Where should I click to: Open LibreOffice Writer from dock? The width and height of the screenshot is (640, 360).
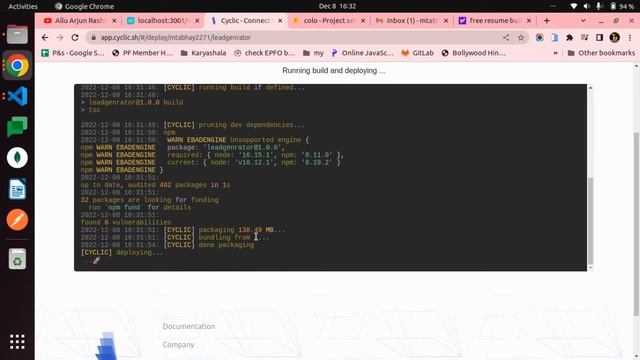point(17,189)
